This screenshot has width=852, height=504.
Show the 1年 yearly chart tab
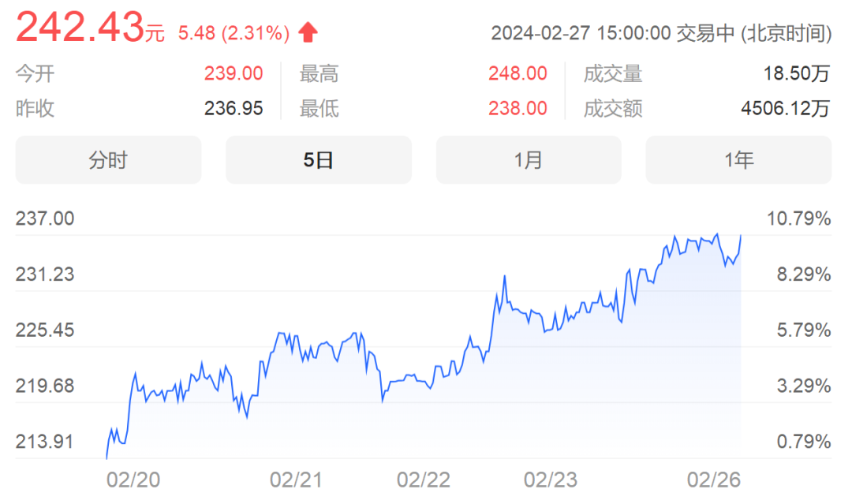tap(738, 160)
